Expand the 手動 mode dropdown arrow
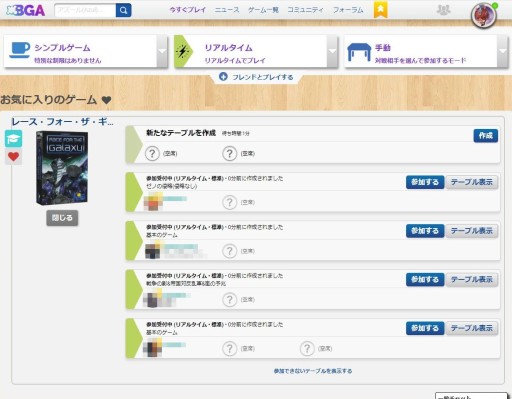 point(502,51)
